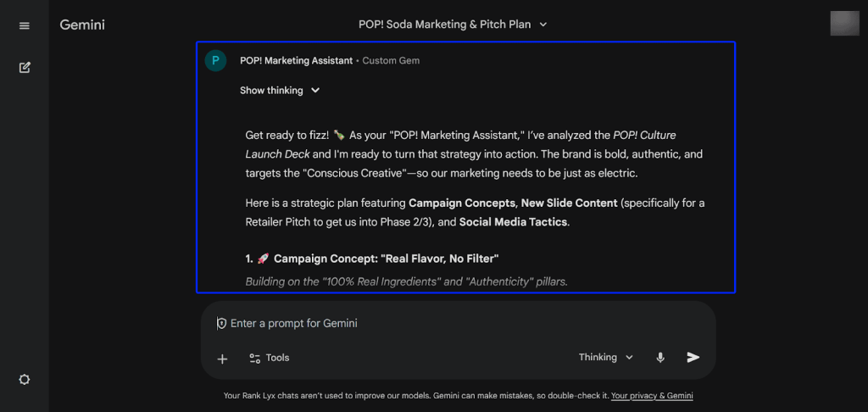Viewport: 868px width, 412px height.
Task: Open the POP! Soda conversation title dropdown
Action: coord(453,25)
